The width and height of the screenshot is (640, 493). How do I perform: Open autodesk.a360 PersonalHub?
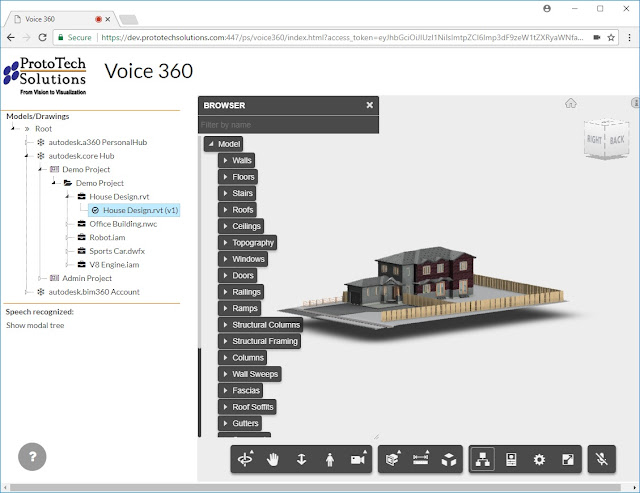point(98,142)
